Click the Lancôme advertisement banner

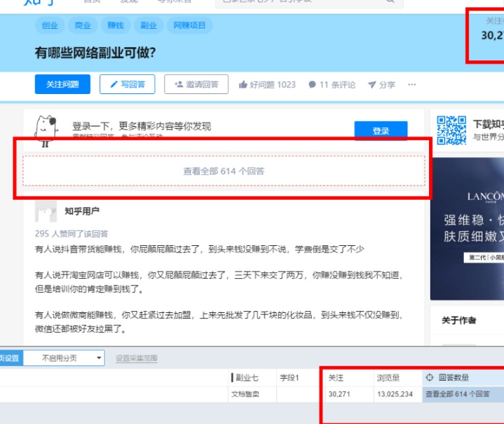point(467,228)
